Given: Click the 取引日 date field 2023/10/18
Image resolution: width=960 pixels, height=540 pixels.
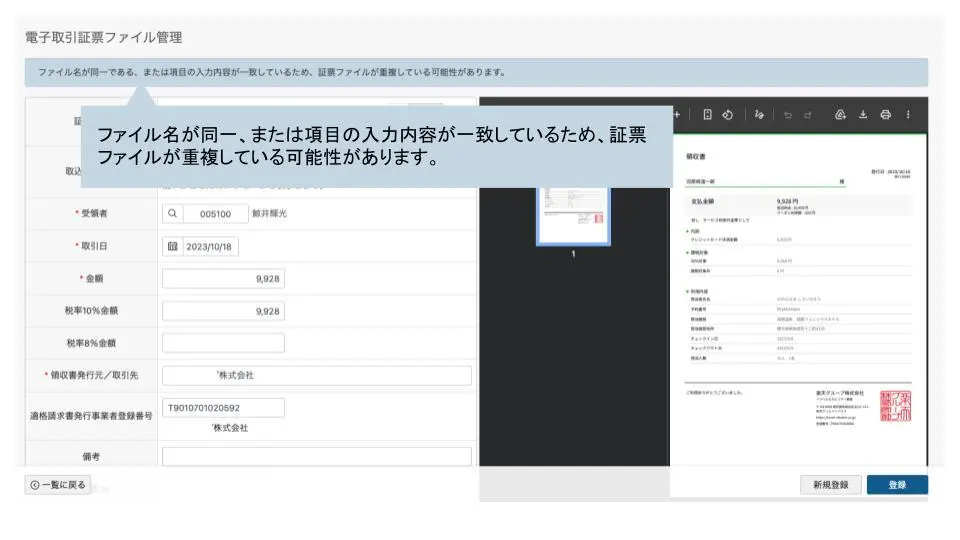Looking at the screenshot, I should click(x=209, y=246).
